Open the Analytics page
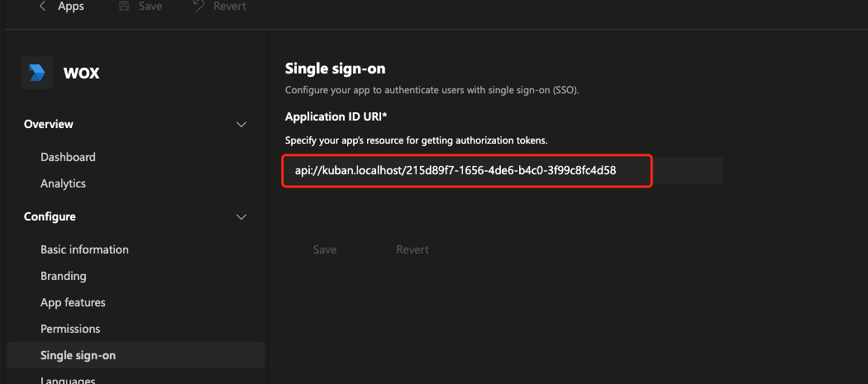 (63, 183)
